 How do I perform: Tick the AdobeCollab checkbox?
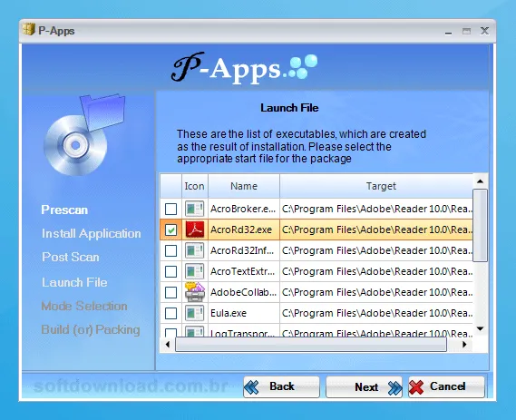[x=170, y=292]
